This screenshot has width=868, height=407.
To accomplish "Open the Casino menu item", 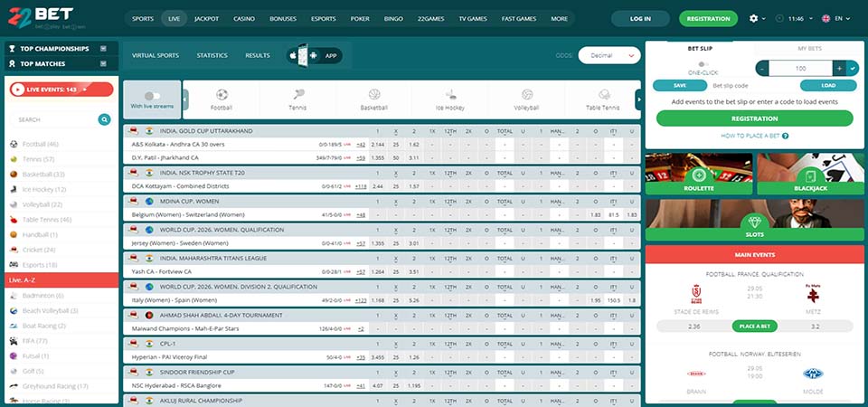I will coord(244,19).
